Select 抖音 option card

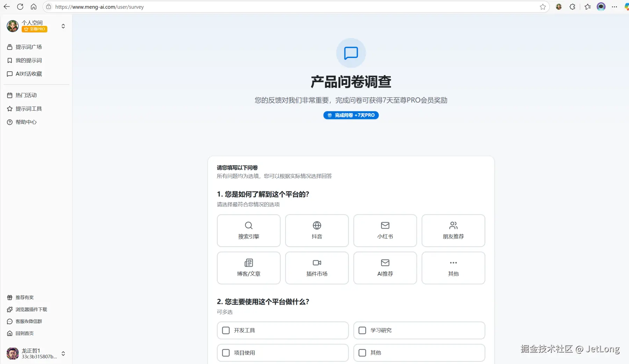point(317,231)
